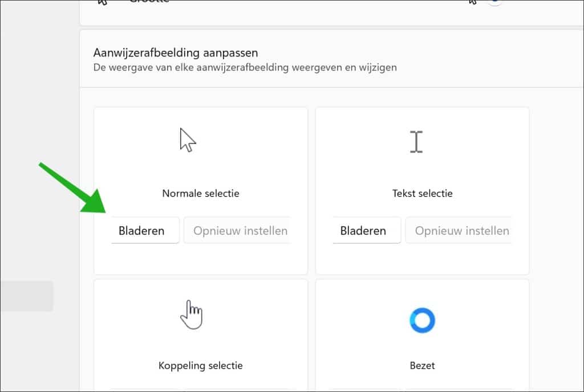Click Opnieuw instellen under Tekst selectie
This screenshot has height=392, width=584.
point(461,230)
